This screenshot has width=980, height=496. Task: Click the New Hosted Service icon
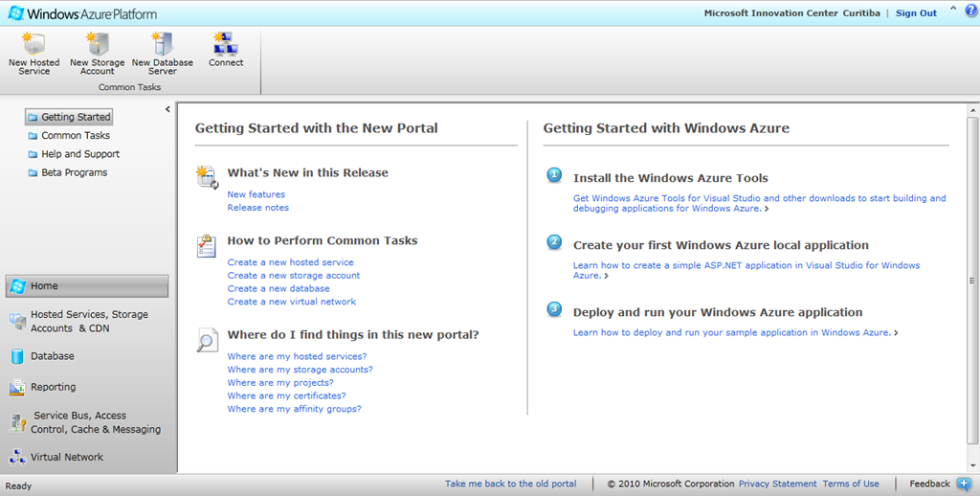(34, 44)
